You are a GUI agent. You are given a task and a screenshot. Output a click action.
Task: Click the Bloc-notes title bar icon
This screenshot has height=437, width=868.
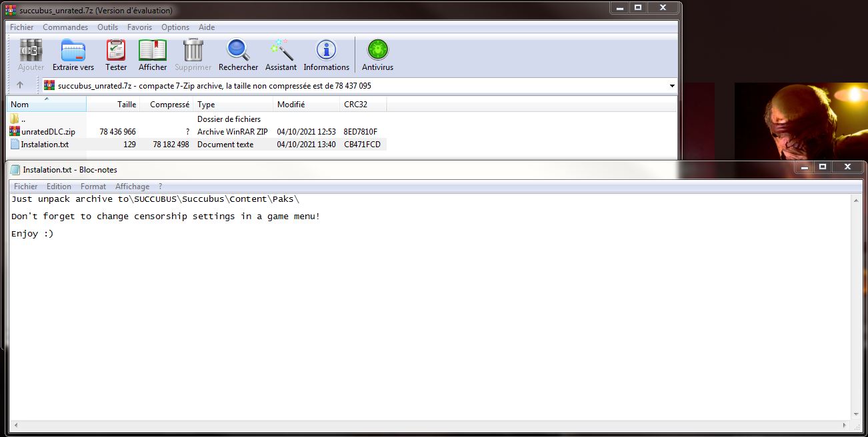point(15,169)
